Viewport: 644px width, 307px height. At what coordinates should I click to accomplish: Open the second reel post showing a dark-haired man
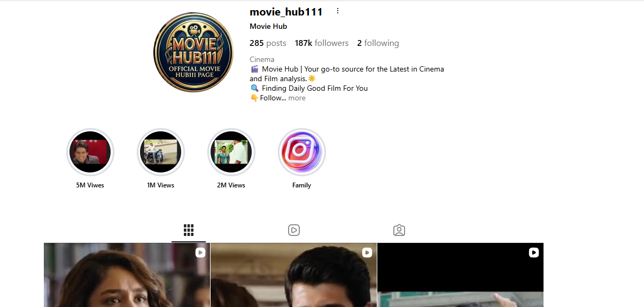coord(293,275)
